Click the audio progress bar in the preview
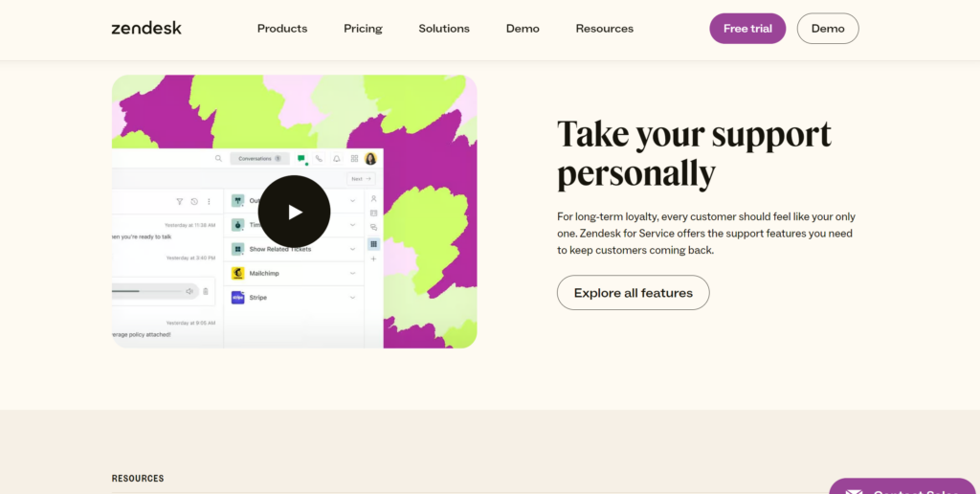This screenshot has height=494, width=980. (144, 291)
